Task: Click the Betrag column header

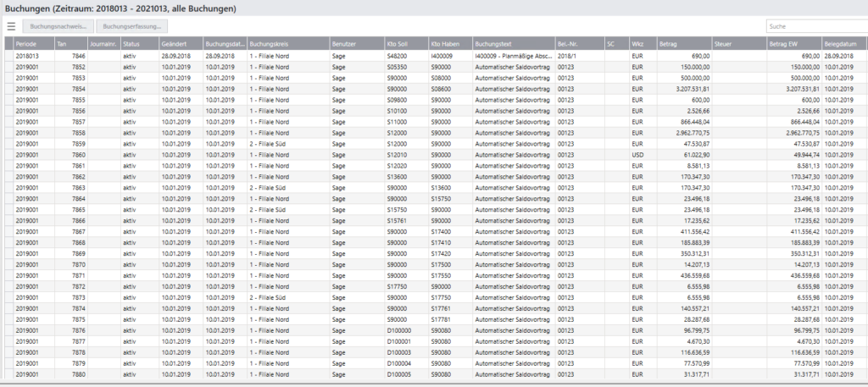Action: [x=684, y=43]
